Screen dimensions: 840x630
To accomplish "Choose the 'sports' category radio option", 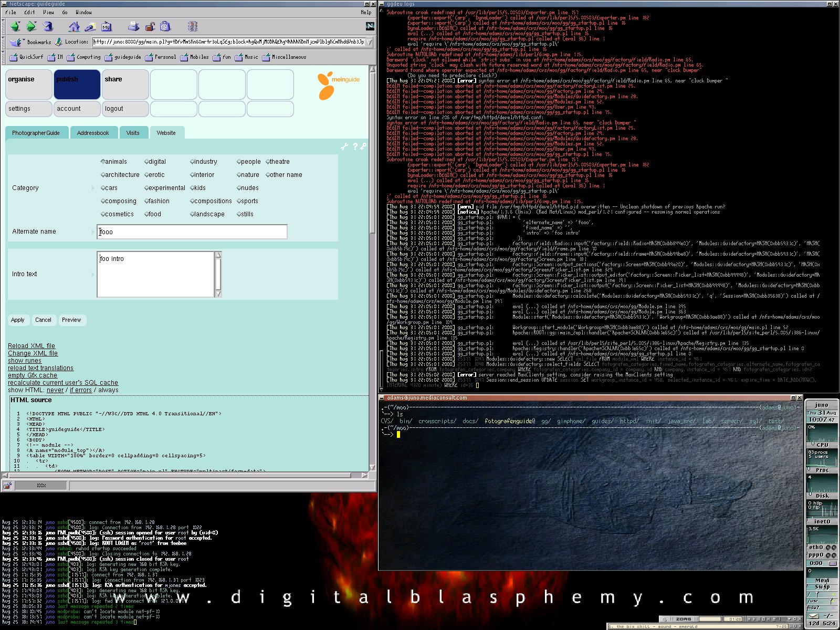I will coord(239,201).
